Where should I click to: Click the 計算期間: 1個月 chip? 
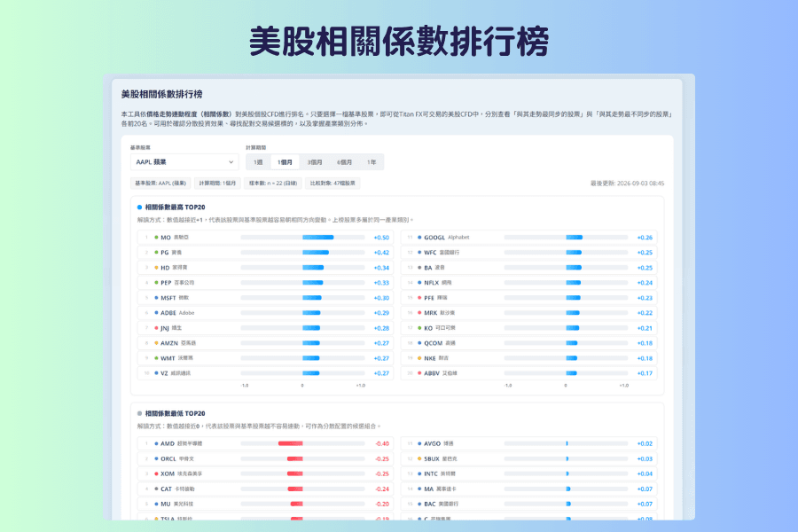217,184
